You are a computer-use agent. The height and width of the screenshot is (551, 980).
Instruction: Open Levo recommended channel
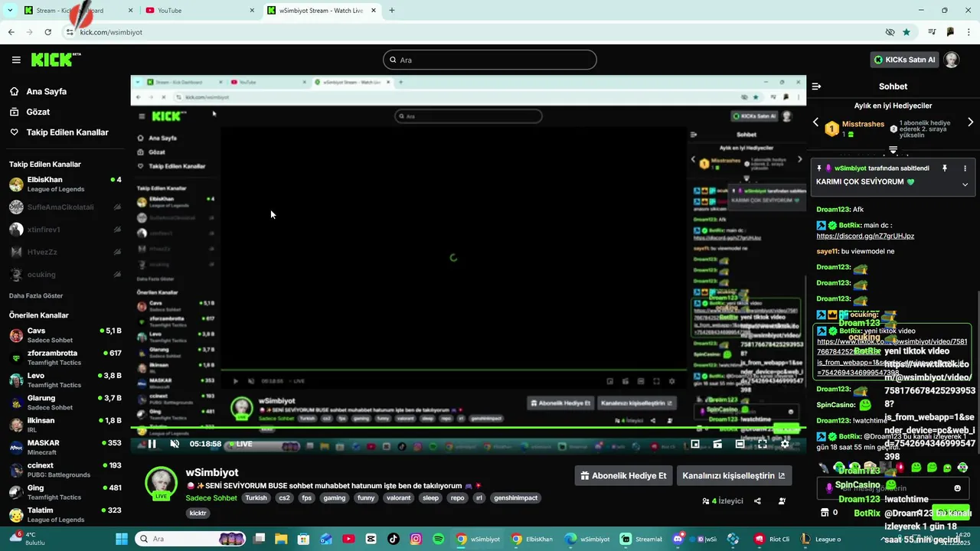[64, 380]
